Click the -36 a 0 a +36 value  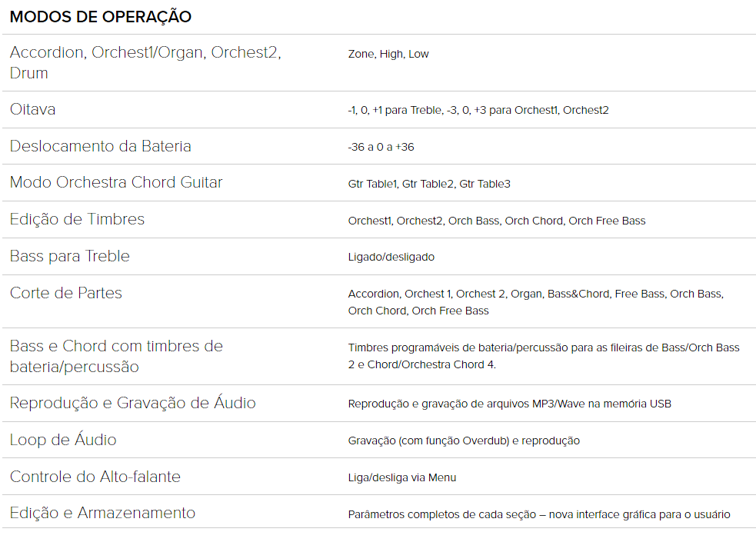[381, 147]
